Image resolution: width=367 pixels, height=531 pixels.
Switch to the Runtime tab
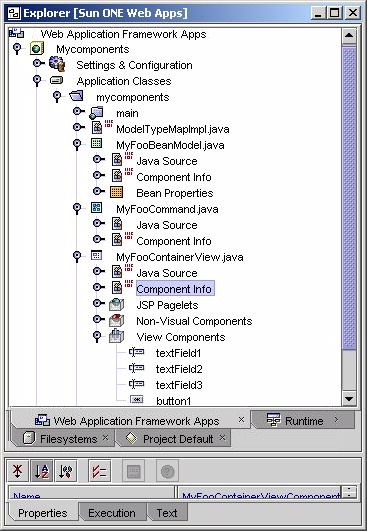click(304, 420)
